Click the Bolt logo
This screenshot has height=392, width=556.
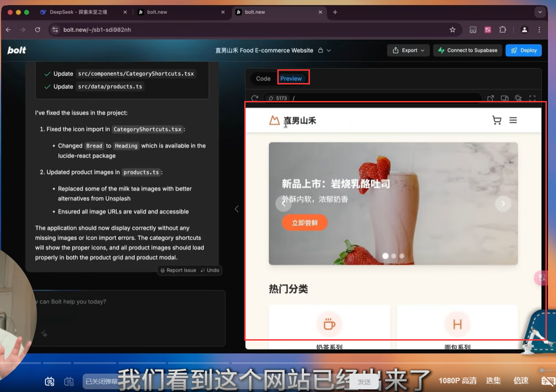[x=17, y=50]
